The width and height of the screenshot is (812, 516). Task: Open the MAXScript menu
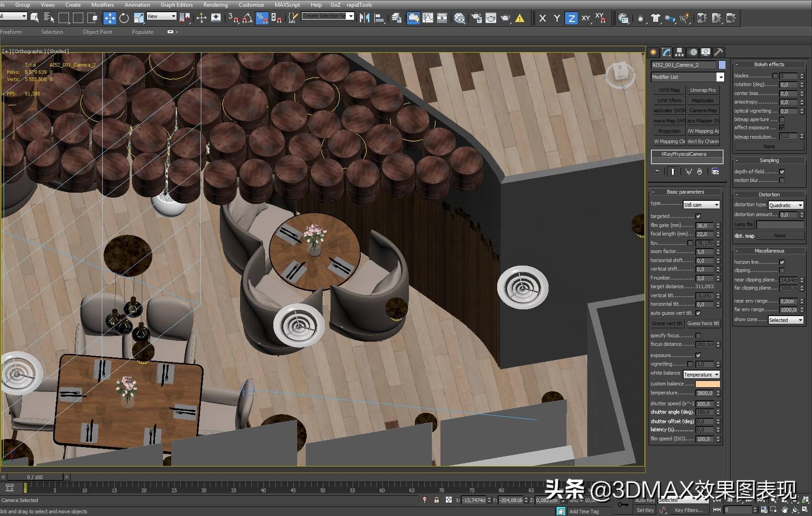click(x=287, y=5)
